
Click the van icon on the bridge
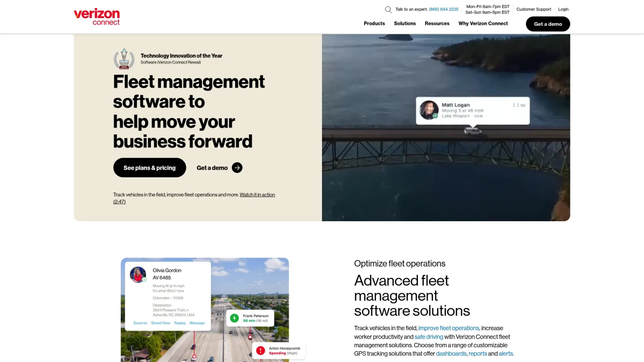tap(473, 131)
